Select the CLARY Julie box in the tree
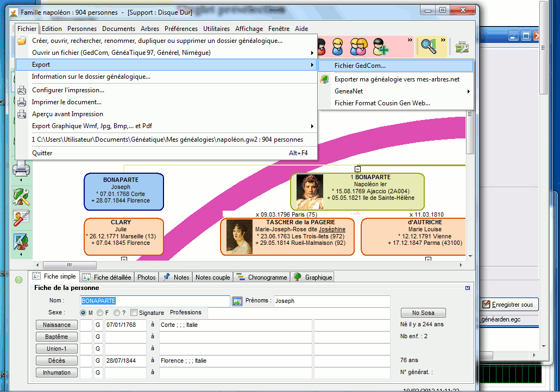This screenshot has height=392, width=560. [124, 237]
